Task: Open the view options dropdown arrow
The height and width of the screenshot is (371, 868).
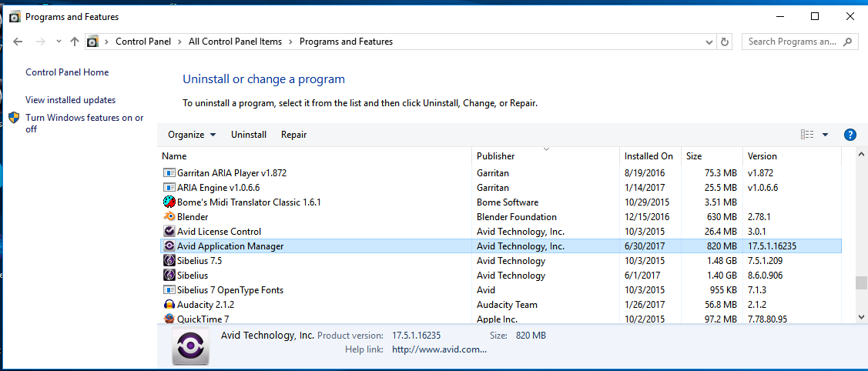Action: pyautogui.click(x=825, y=135)
